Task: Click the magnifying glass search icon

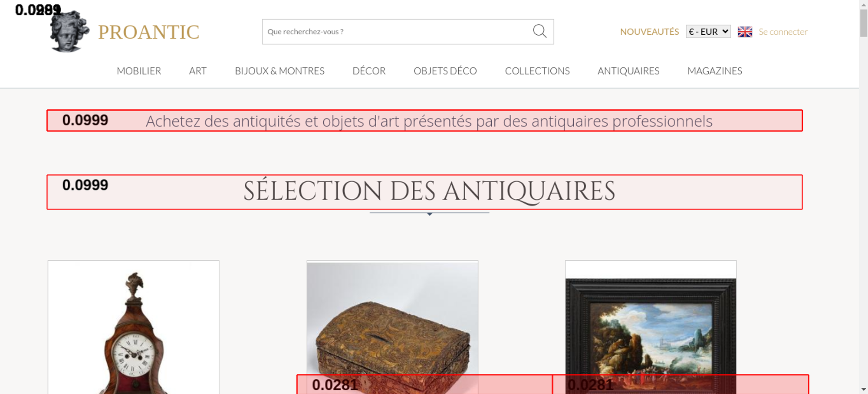Action: 539,31
